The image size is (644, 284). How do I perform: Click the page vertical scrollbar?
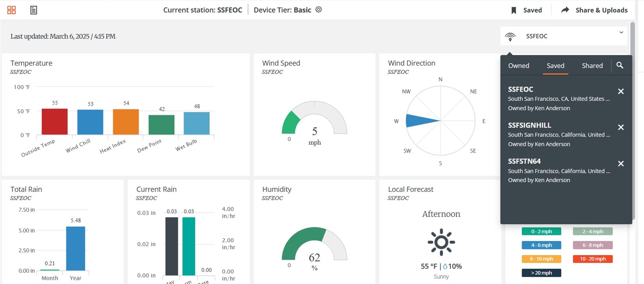tap(633, 118)
